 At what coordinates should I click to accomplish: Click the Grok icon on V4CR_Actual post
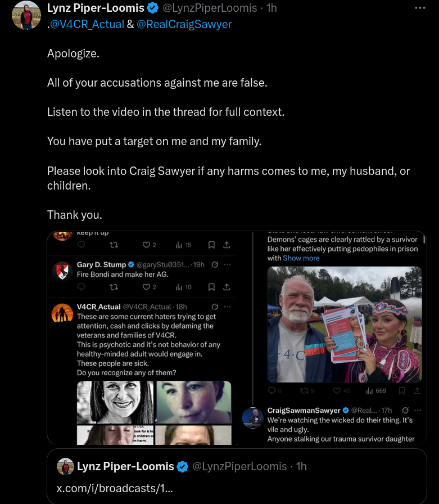[215, 307]
